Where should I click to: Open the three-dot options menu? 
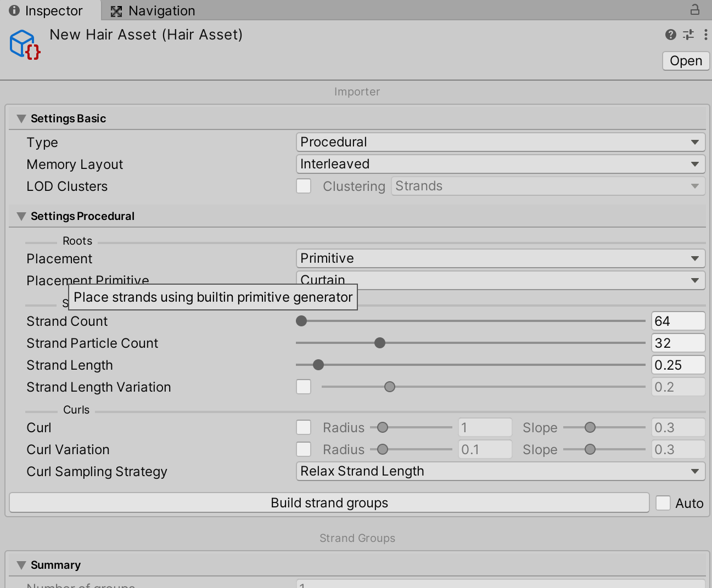click(707, 35)
